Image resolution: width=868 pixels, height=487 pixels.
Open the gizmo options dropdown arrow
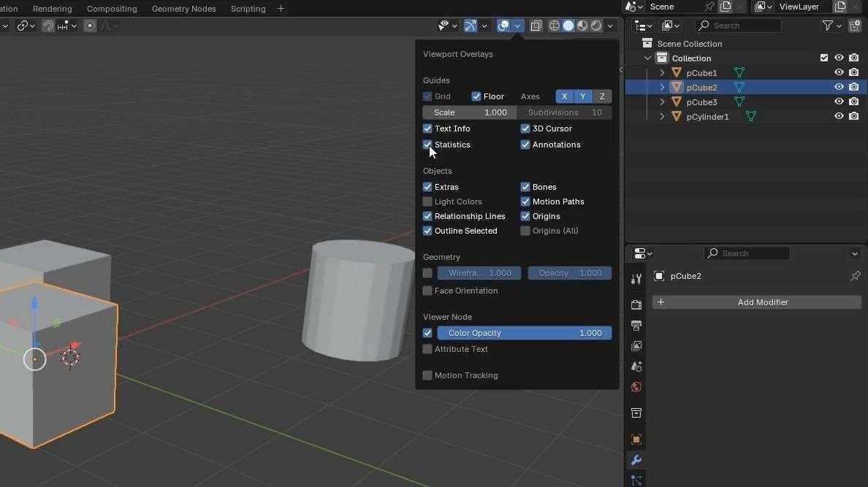[484, 26]
